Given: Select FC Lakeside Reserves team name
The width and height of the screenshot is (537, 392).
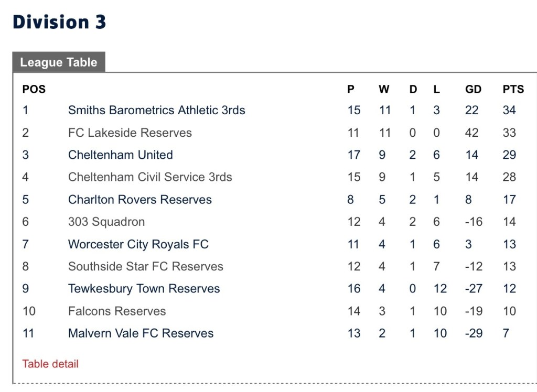Looking at the screenshot, I should click(130, 133).
